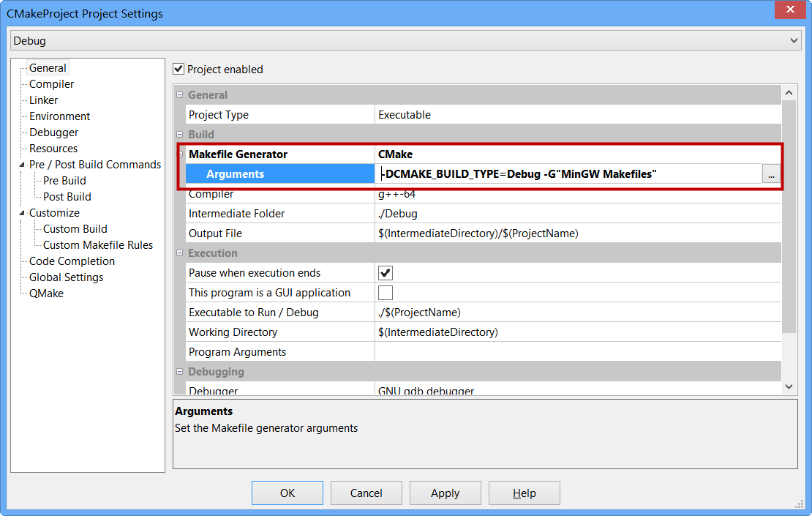Open Debugger settings in the tree
Viewport: 812px width, 516px height.
coord(54,132)
